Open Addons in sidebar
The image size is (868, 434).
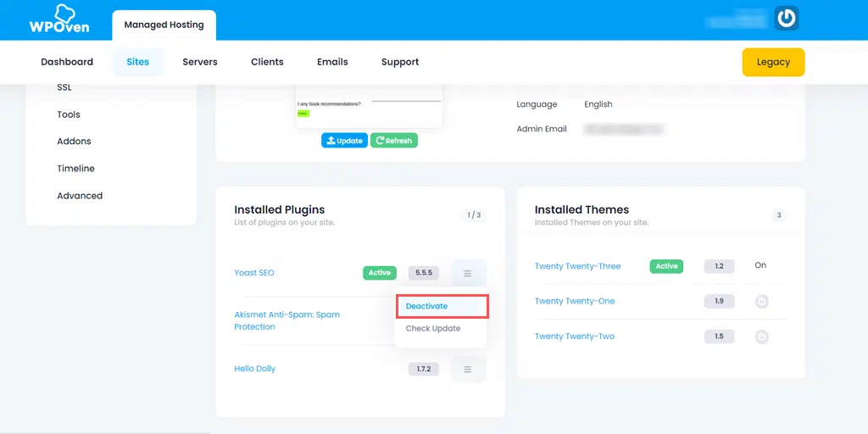pos(75,142)
